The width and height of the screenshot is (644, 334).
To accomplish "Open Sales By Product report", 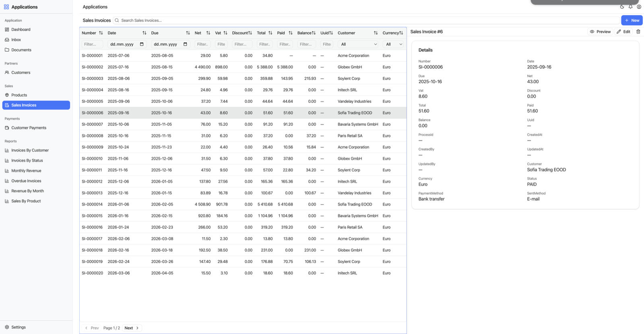I will 36,201.
